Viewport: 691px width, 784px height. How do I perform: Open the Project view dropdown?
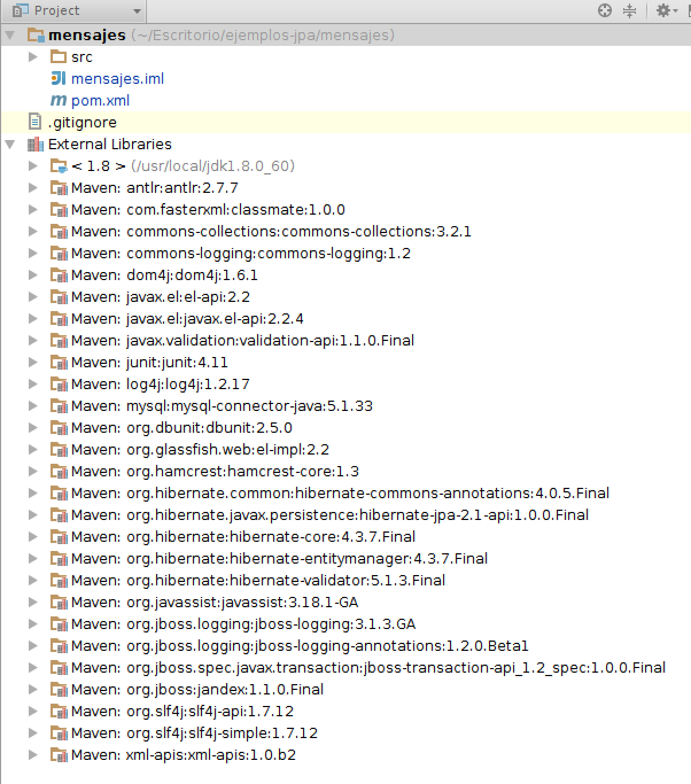click(137, 11)
